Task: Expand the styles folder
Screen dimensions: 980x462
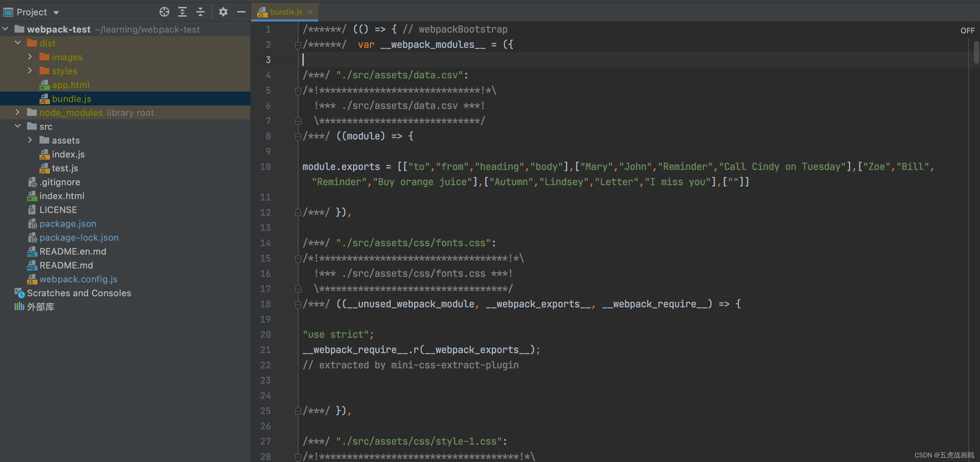Action: (x=30, y=71)
